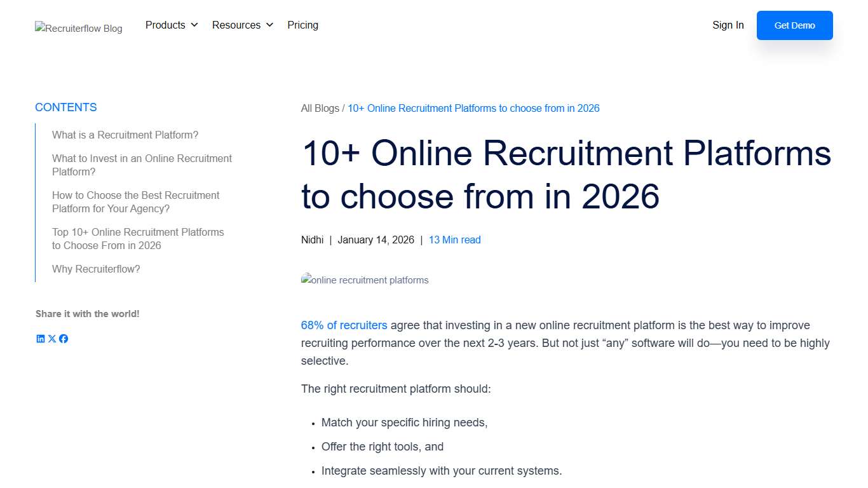Share the article on LinkedIn

[40, 339]
